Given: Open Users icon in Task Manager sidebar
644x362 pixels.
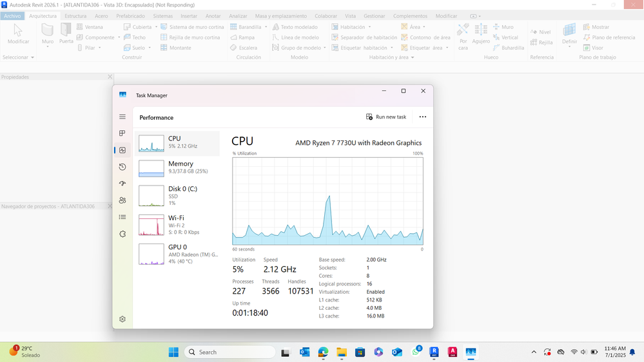Looking at the screenshot, I should pyautogui.click(x=122, y=200).
